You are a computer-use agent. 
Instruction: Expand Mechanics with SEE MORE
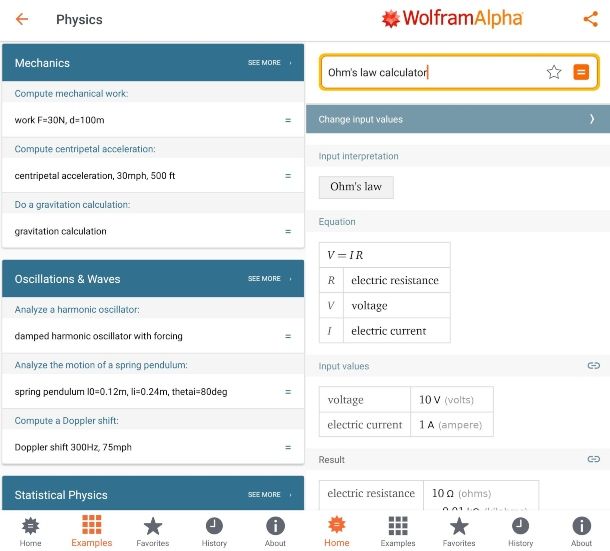click(x=270, y=63)
